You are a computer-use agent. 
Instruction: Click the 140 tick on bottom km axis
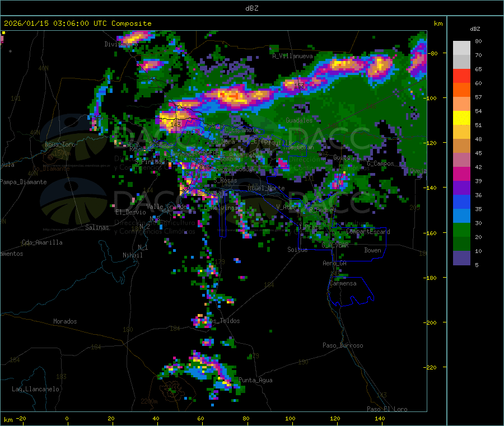[380, 419]
